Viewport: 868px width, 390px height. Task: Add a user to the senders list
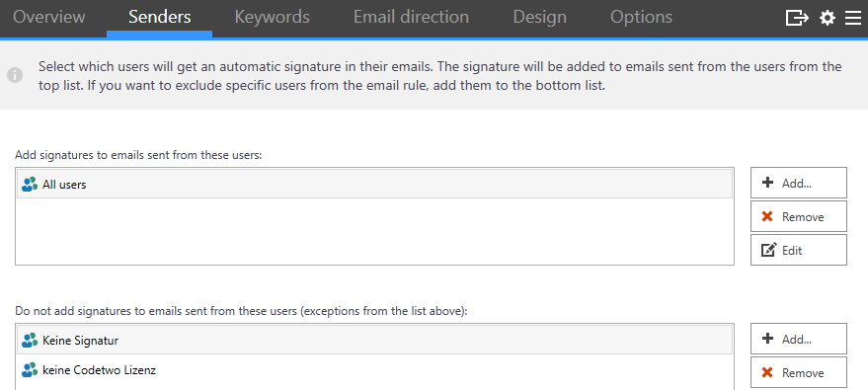click(x=798, y=183)
